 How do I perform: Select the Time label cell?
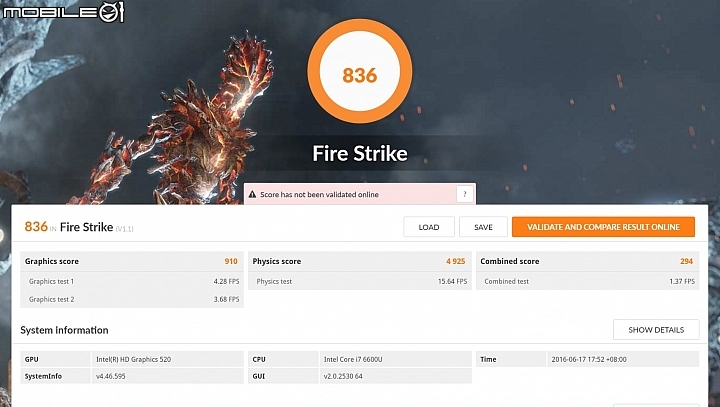(x=511, y=359)
